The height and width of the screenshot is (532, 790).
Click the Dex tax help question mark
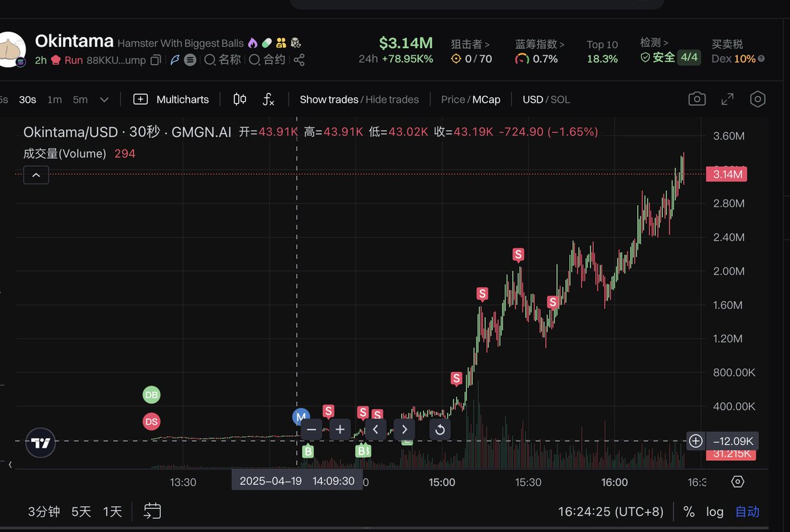tap(761, 59)
